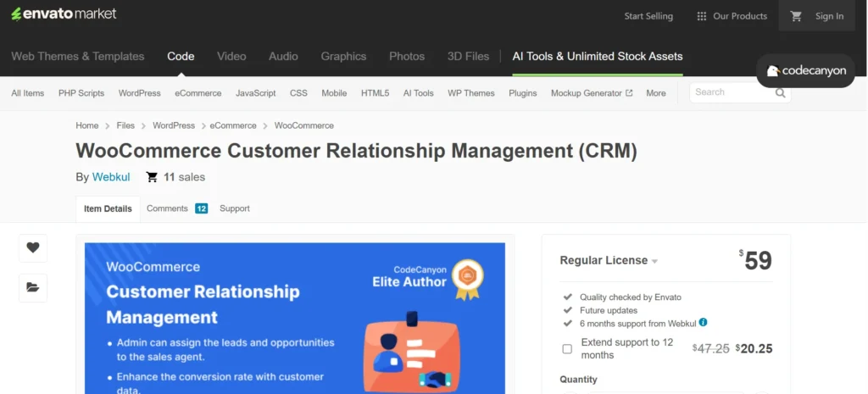Screen dimensions: 868x394
Task: Open the Mockup Generator external link
Action: point(591,93)
